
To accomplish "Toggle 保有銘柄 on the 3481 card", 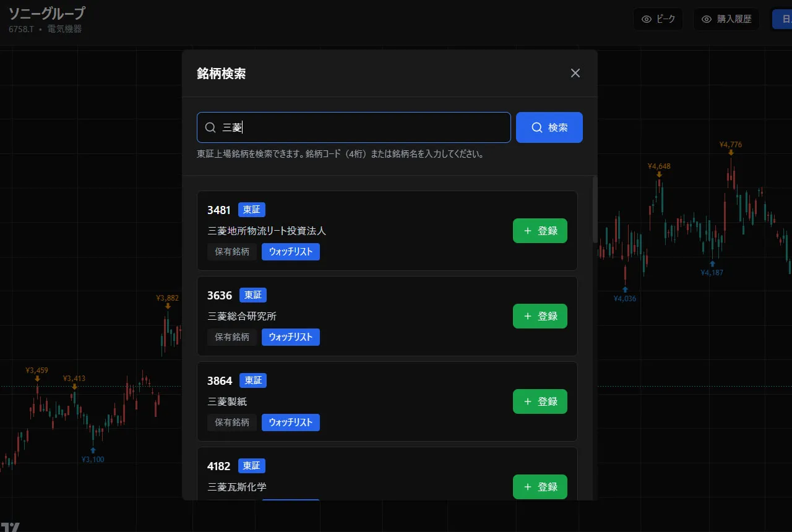I will [232, 252].
